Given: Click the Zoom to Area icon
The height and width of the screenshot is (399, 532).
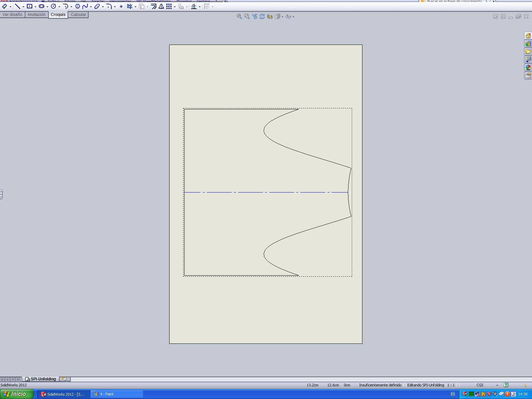Looking at the screenshot, I should pyautogui.click(x=247, y=16).
